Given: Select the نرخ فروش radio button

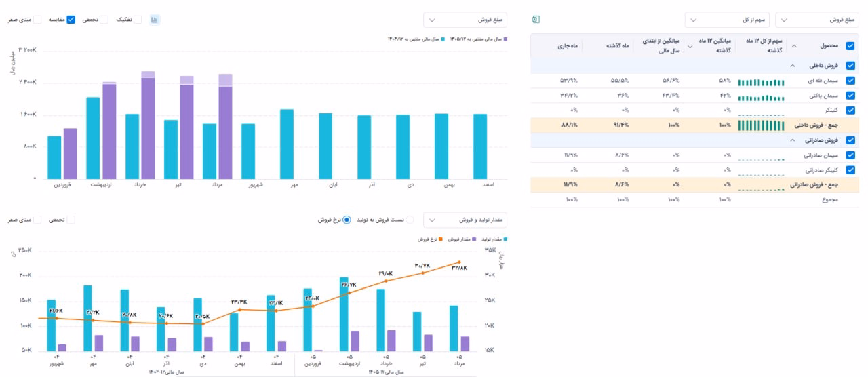Looking at the screenshot, I should click(347, 220).
